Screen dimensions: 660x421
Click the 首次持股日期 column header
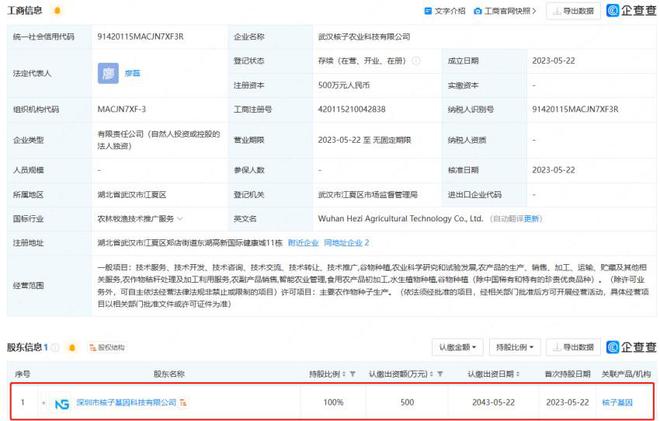[568, 374]
